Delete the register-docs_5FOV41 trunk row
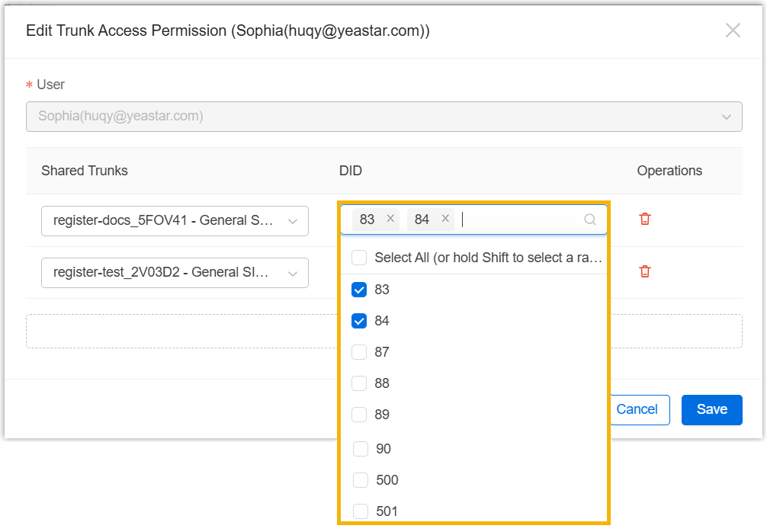Screen dimensions: 767x532 click(645, 219)
